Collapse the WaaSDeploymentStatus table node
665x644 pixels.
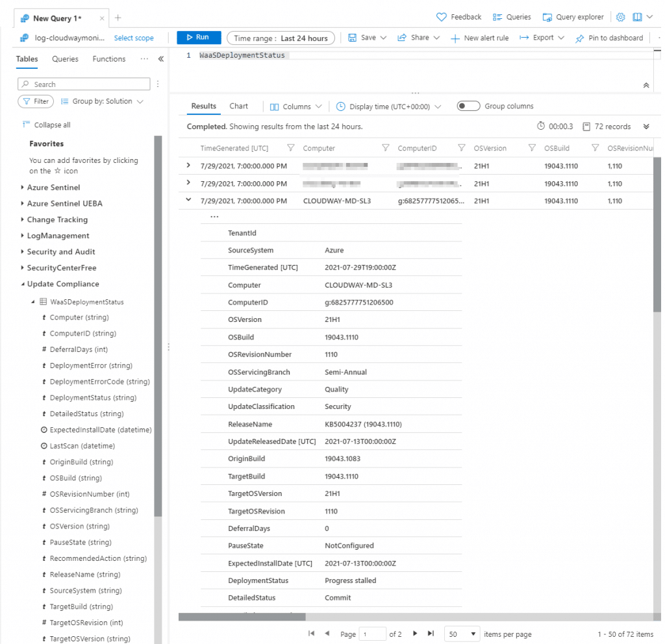(x=32, y=302)
